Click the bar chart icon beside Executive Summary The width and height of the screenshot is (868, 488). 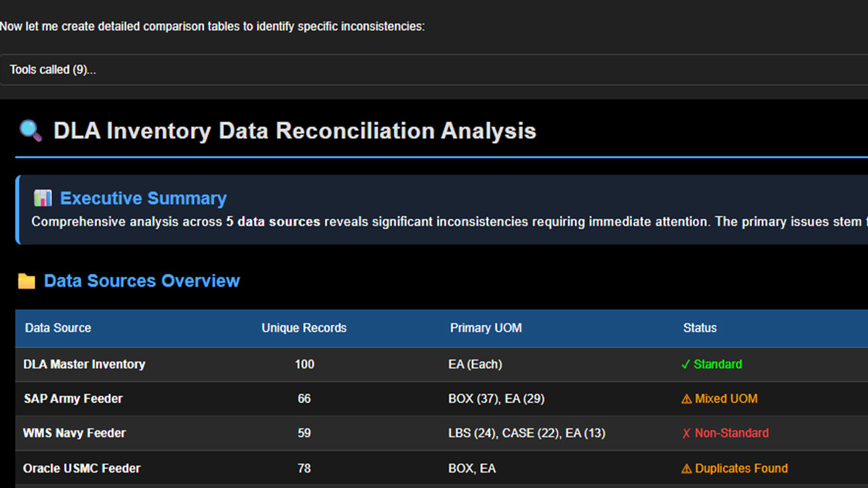[43, 198]
